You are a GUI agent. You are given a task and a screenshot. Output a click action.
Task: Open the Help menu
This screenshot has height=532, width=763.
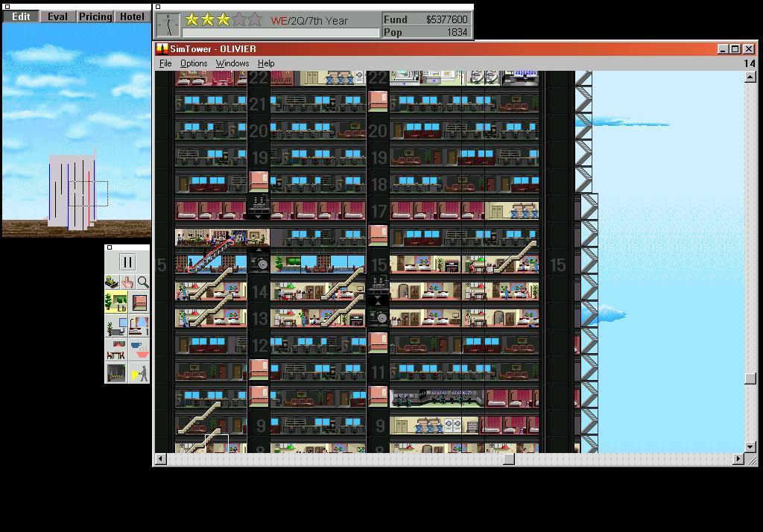(266, 63)
